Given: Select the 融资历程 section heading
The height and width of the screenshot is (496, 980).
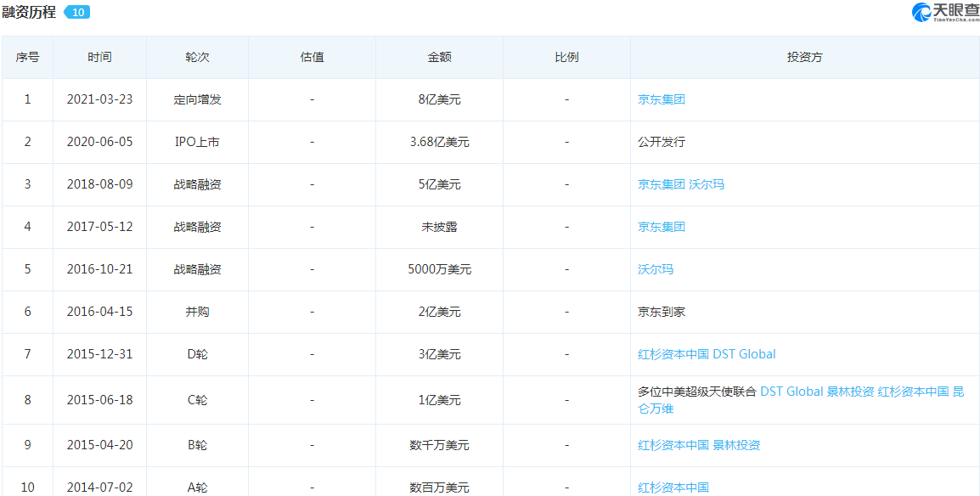Looking at the screenshot, I should tap(28, 12).
